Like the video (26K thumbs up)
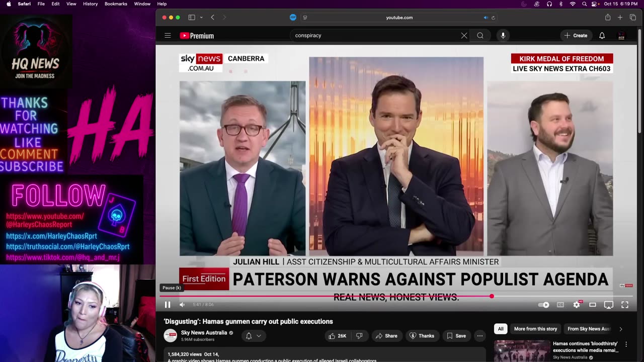The width and height of the screenshot is (644, 362). point(338,336)
